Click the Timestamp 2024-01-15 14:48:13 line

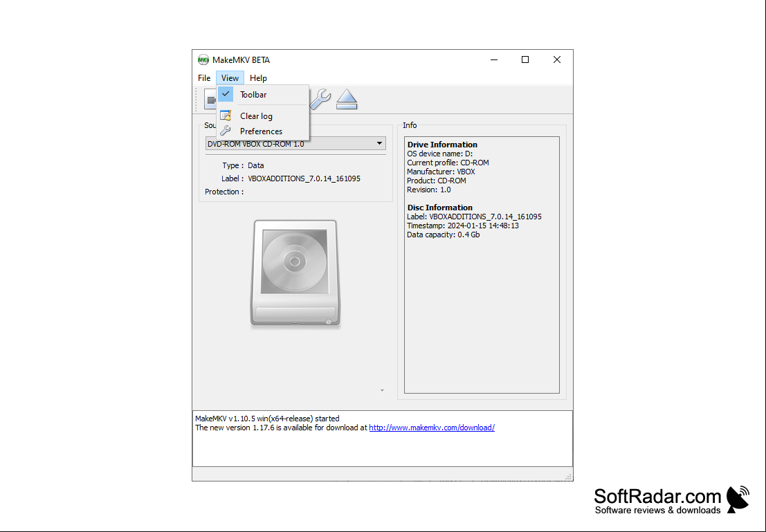(463, 226)
